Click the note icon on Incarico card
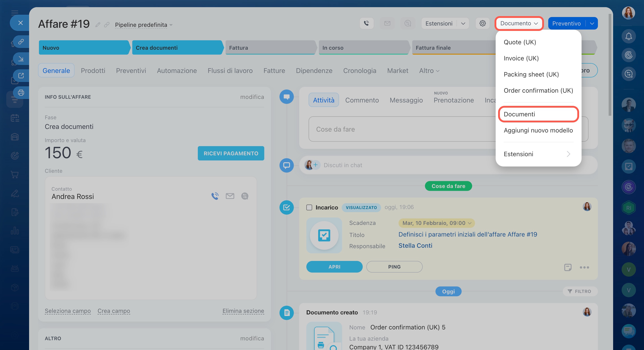This screenshot has height=350, width=644. pos(567,267)
